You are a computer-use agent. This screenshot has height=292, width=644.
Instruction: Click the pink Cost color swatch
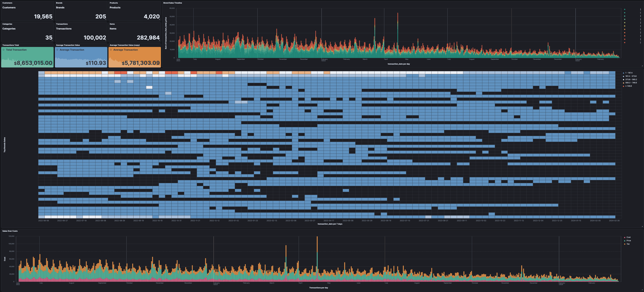(x=625, y=237)
